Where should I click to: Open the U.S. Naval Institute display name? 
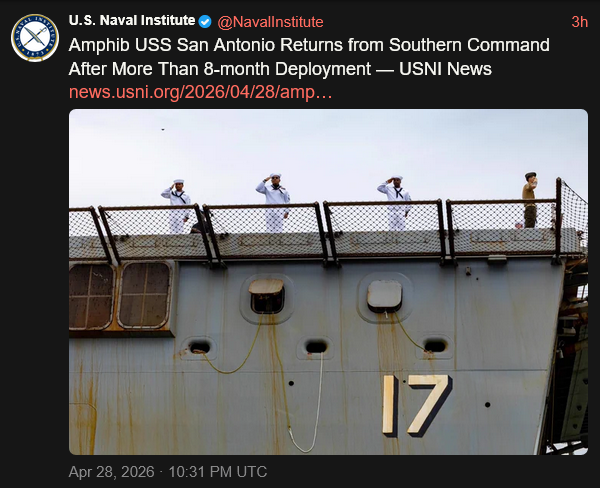click(132, 21)
